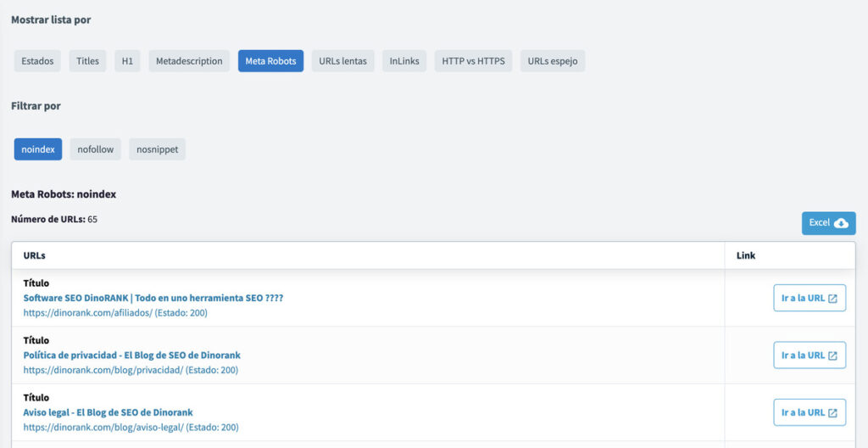Select the Meta Robots tab

click(270, 61)
